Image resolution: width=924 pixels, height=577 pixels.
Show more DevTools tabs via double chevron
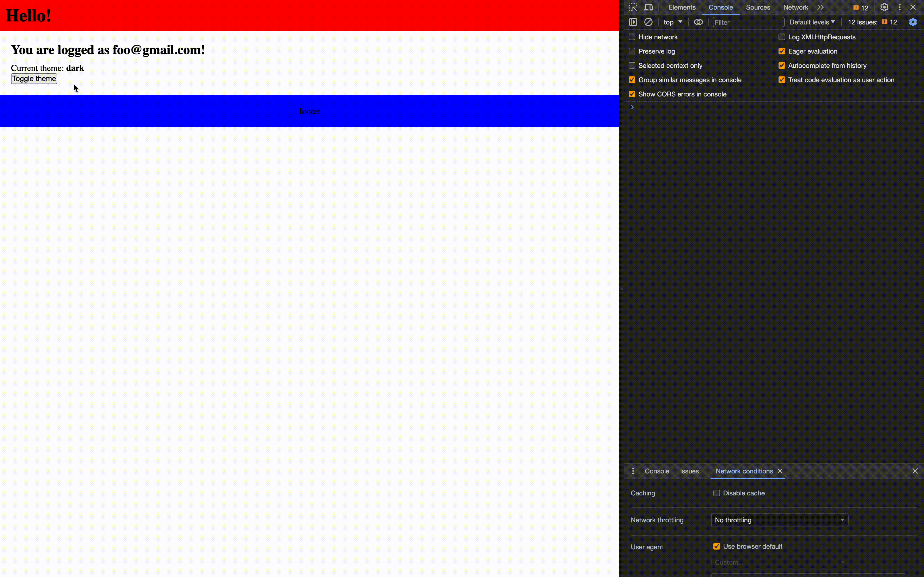[821, 7]
